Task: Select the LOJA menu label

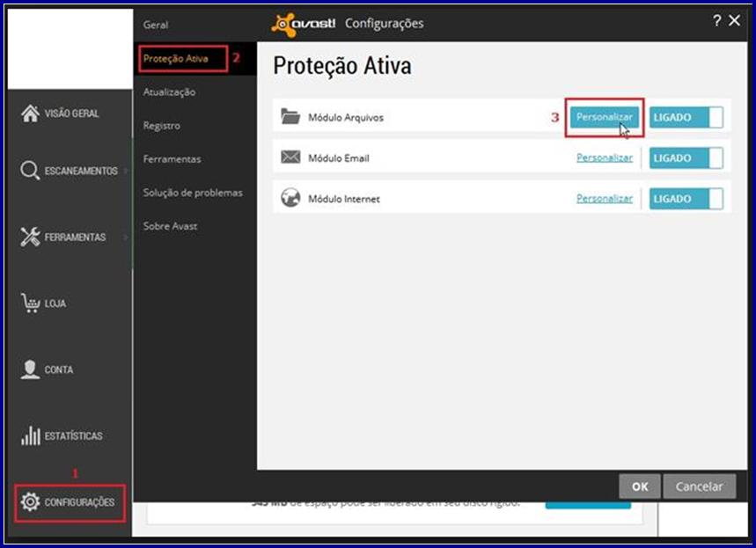Action: pos(55,303)
